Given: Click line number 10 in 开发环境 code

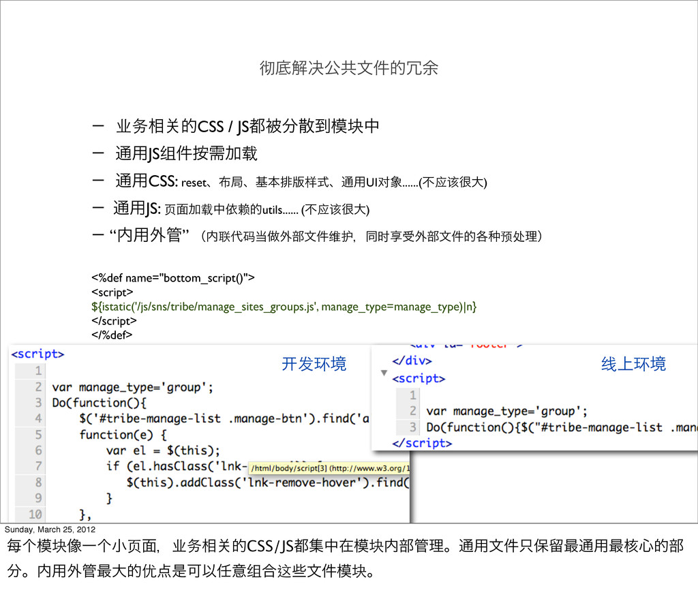Looking at the screenshot, I should (35, 514).
